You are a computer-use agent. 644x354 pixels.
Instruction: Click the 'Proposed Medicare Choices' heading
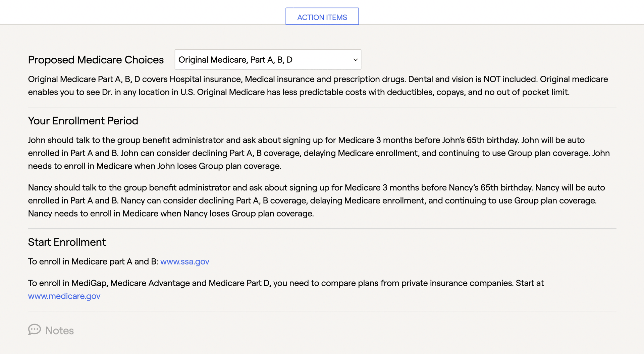tap(96, 60)
